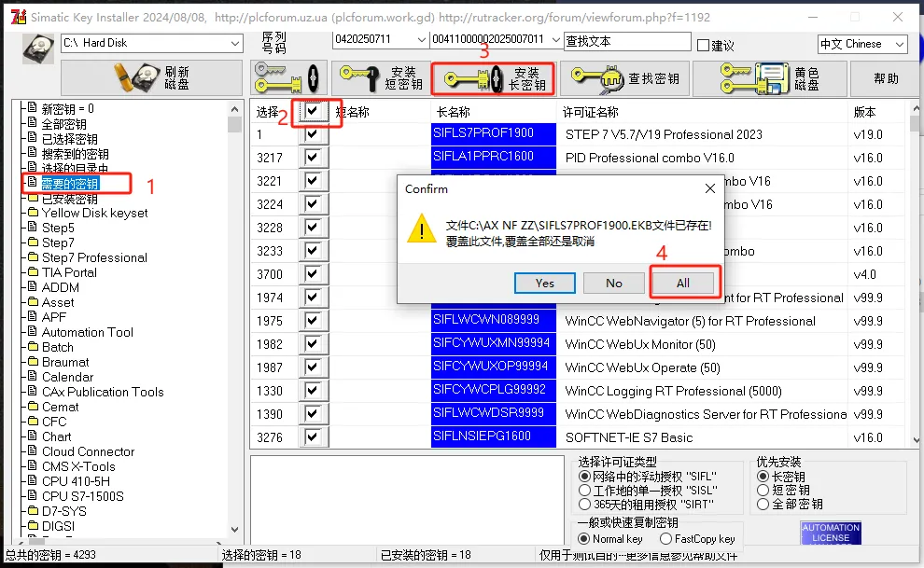Viewport: 924px width, 568px height.
Task: Select the SISL single license radio button
Action: pos(584,491)
